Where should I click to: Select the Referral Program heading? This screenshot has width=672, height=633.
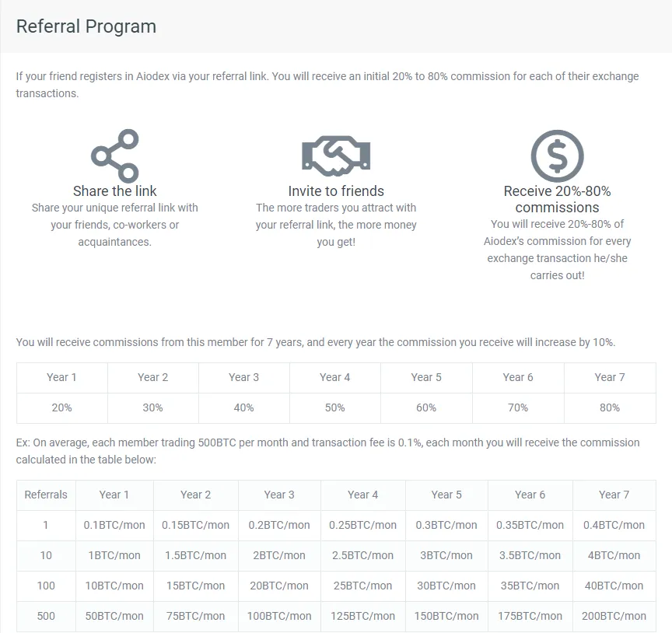click(x=86, y=26)
